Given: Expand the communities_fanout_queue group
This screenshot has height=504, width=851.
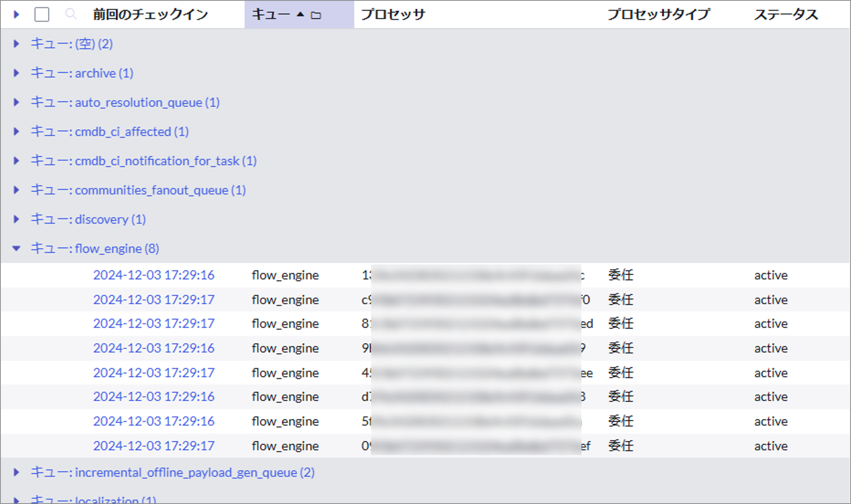Looking at the screenshot, I should [x=16, y=190].
